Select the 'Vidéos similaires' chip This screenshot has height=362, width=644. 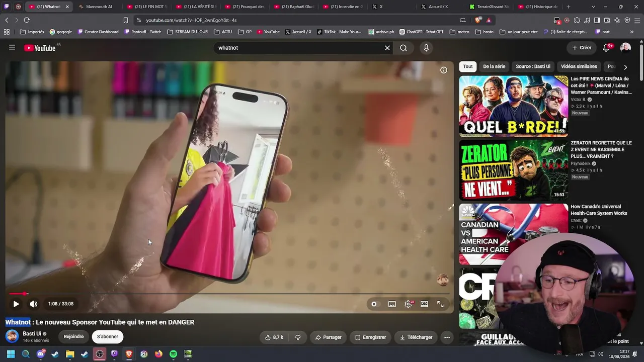pos(579,66)
